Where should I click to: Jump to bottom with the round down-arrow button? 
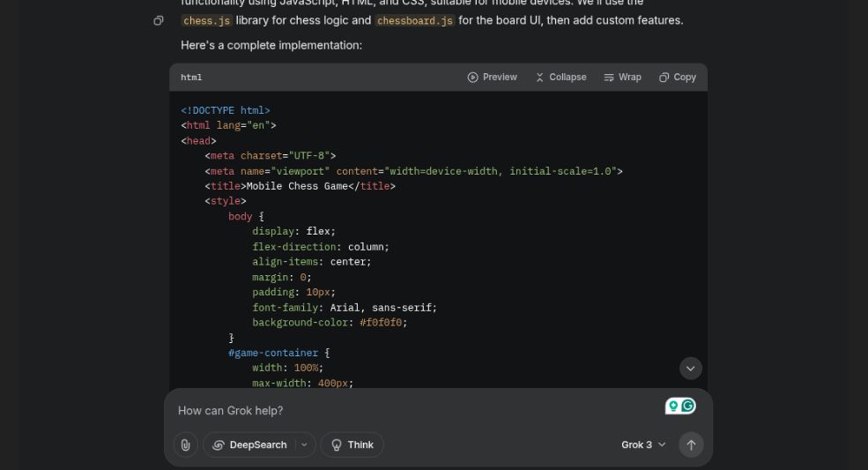(x=690, y=369)
